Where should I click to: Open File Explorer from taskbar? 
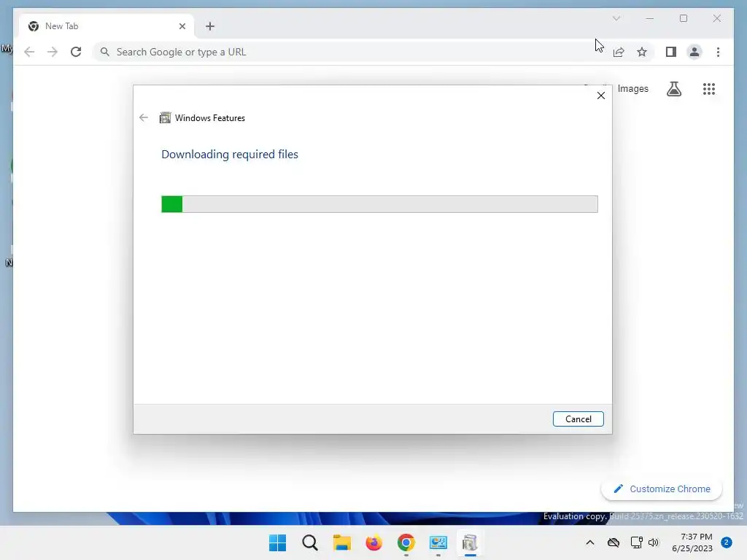point(341,542)
